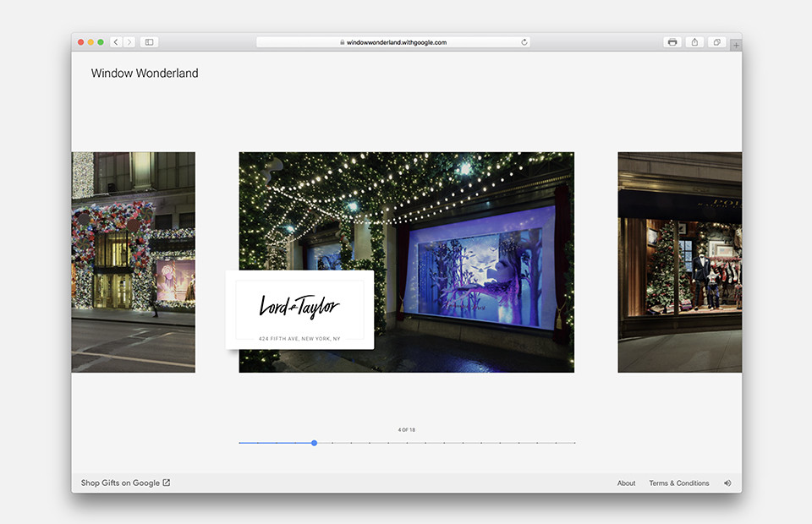Viewport: 812px width, 524px height.
Task: Maximize window with the green button
Action: (101, 42)
